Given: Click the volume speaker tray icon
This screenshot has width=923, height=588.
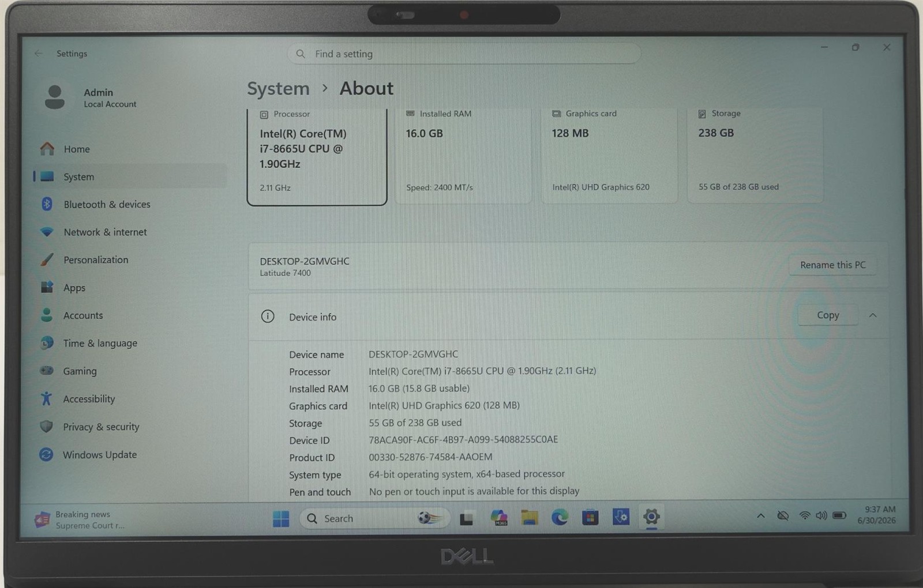Looking at the screenshot, I should (821, 515).
